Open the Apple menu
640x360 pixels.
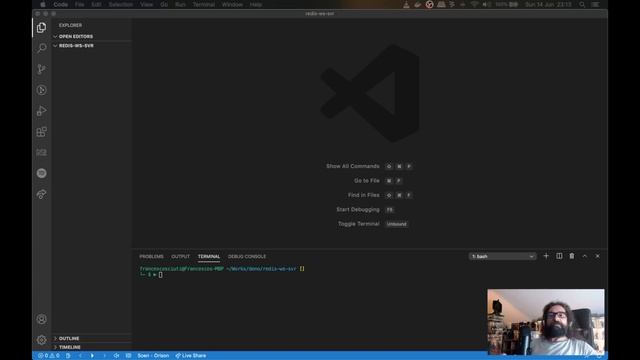coord(42,4)
